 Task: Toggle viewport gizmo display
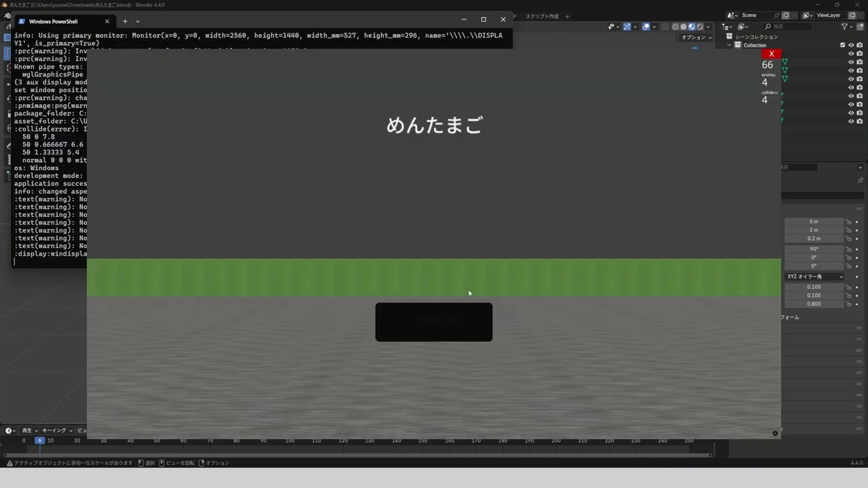pyautogui.click(x=627, y=26)
